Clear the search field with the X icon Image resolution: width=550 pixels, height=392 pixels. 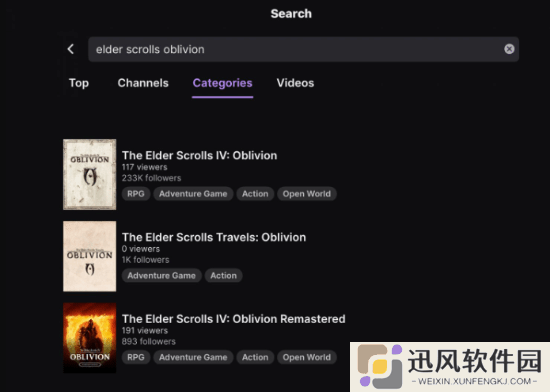[509, 49]
